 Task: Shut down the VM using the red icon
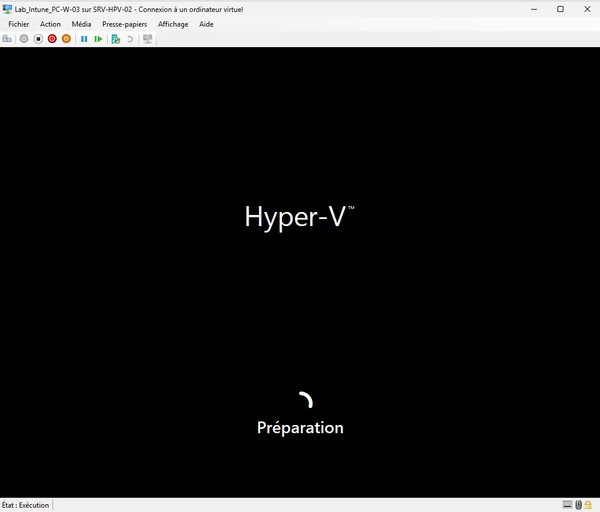52,39
